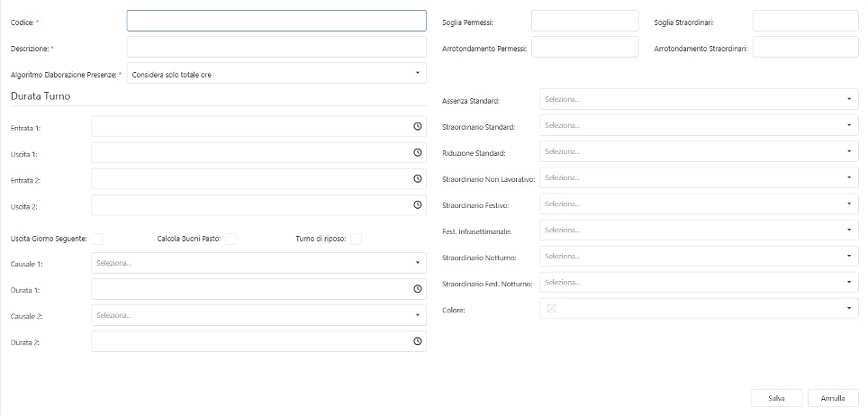Click the clock icon in Entrata 1 field
This screenshot has width=868, height=416.
click(x=417, y=127)
